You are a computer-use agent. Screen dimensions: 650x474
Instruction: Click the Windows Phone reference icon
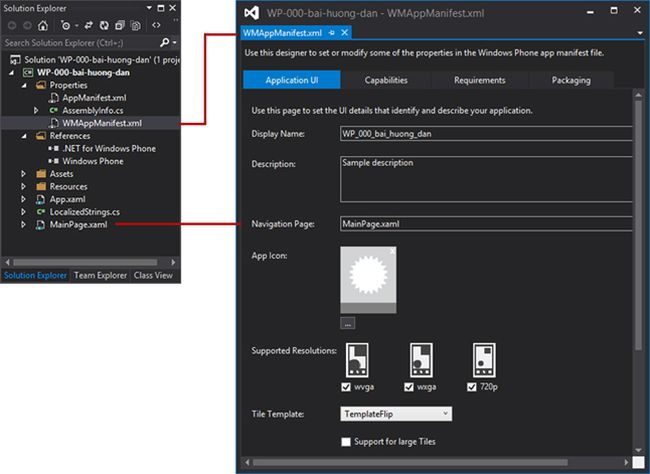[x=53, y=161]
